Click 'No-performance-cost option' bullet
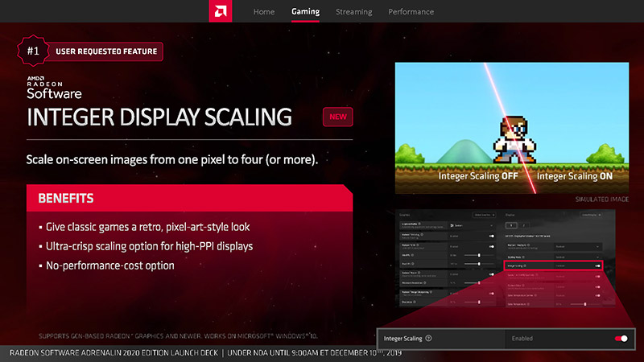 click(x=109, y=265)
